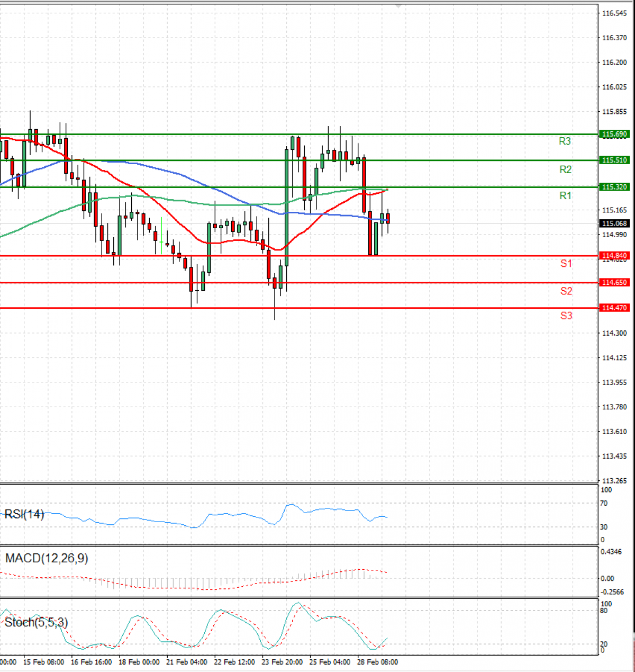This screenshot has width=635, height=672.
Task: Click the 115.510 green price tag
Action: (614, 160)
